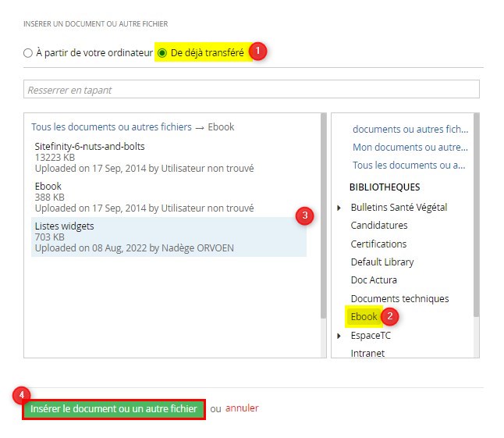Viewport: 504px width, 438px height.
Task: Select "À partir de votre ordinateur" radio button
Action: coord(29,53)
